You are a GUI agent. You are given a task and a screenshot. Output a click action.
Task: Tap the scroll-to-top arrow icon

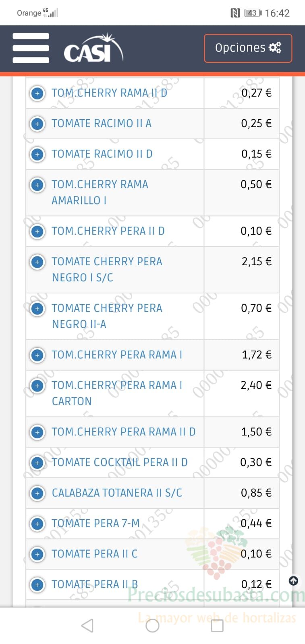point(294,580)
